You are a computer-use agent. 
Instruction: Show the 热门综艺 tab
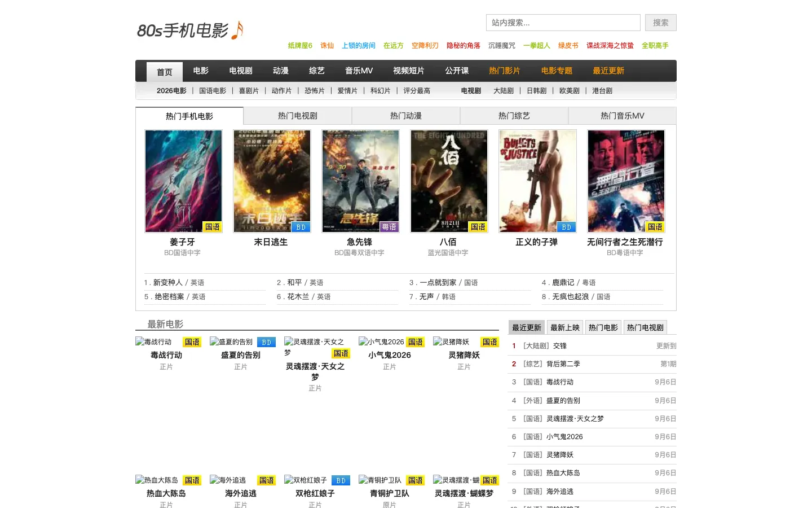click(x=514, y=116)
